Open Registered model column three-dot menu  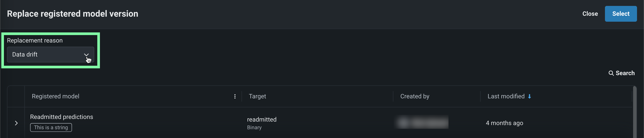pyautogui.click(x=235, y=96)
